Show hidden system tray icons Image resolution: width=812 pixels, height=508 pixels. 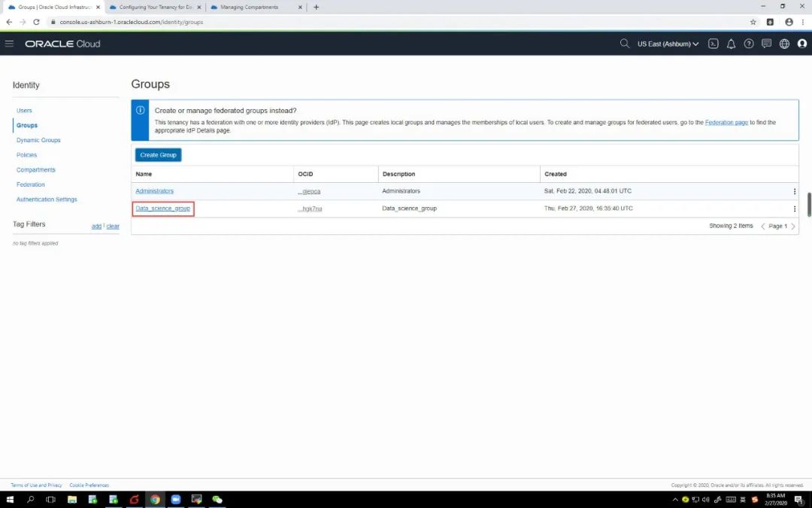pos(674,500)
